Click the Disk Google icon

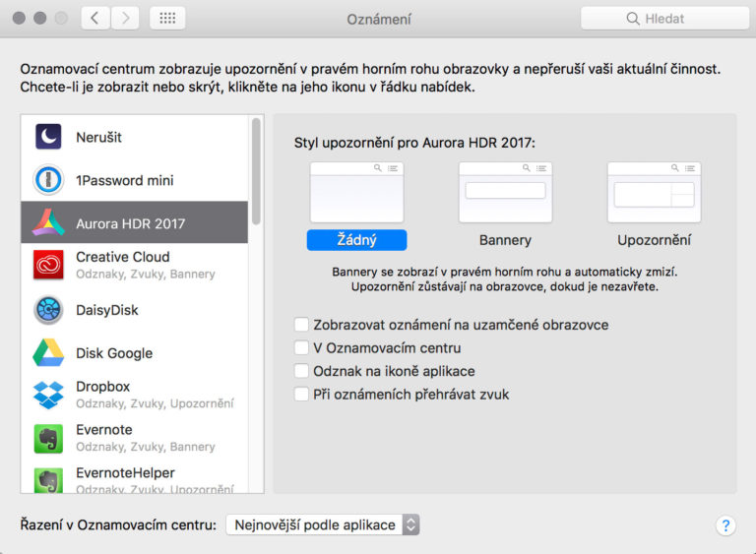[48, 352]
